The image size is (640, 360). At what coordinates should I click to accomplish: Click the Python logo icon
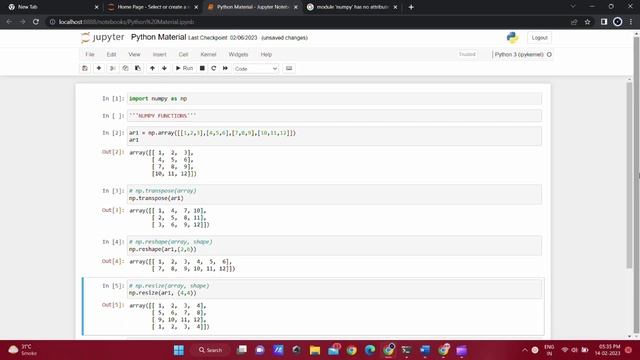click(512, 38)
